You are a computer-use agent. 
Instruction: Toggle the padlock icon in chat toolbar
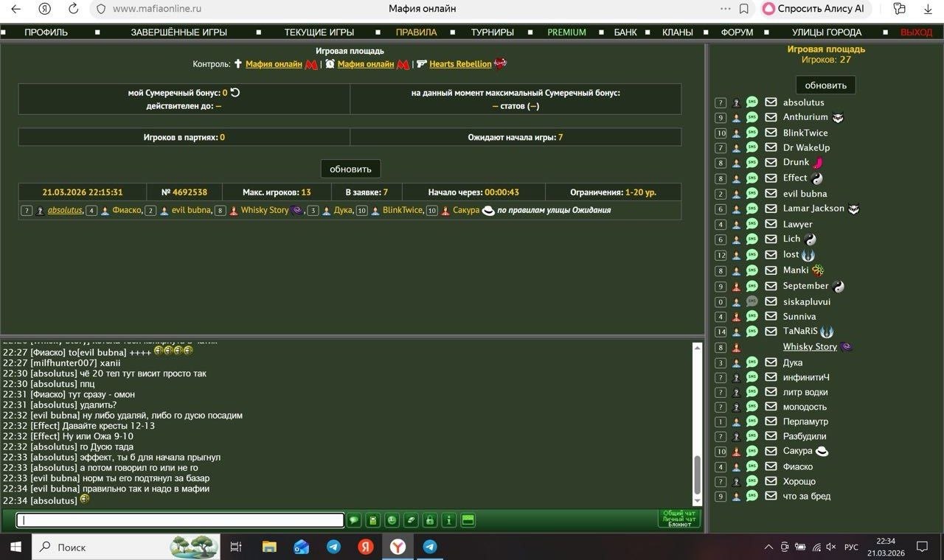(x=430, y=520)
